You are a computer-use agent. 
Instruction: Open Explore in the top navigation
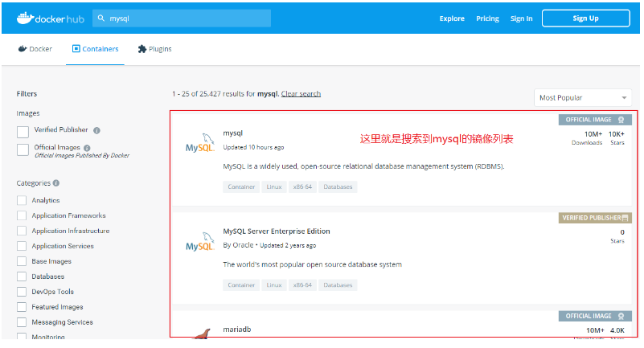coord(452,18)
